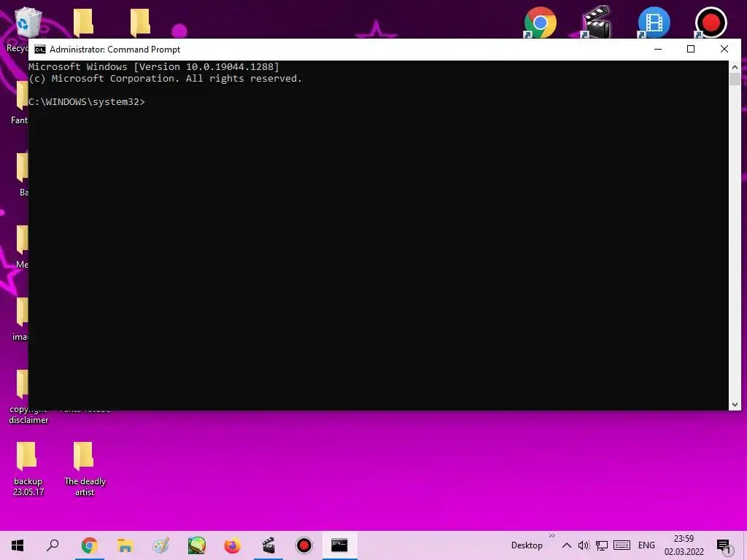This screenshot has width=747, height=560.
Task: Click the Microsoft Windows version text line
Action: click(154, 66)
